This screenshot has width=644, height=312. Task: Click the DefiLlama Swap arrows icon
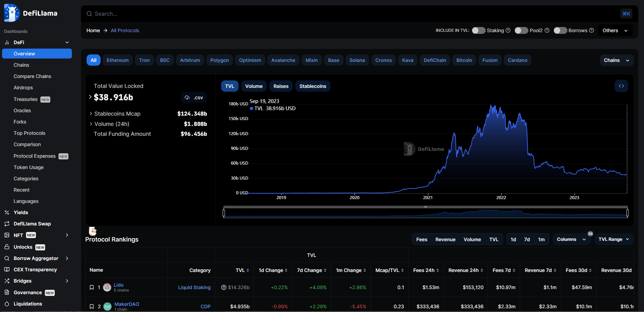tap(7, 224)
